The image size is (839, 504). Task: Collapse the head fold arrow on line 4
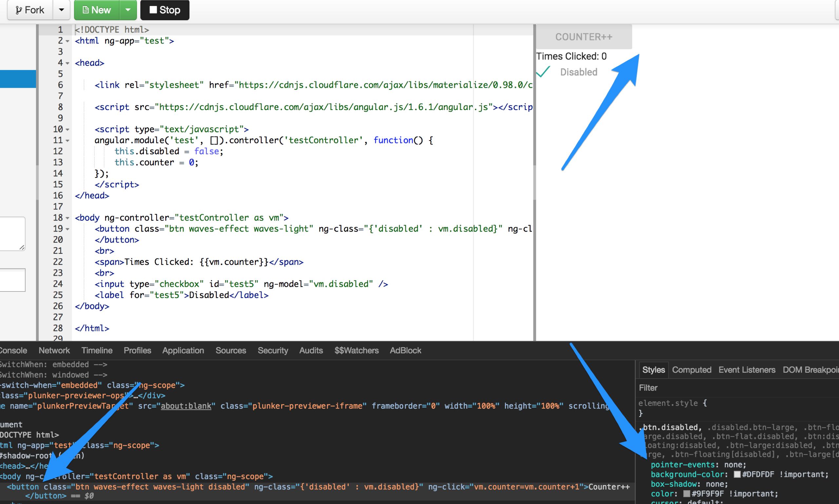[x=68, y=63]
